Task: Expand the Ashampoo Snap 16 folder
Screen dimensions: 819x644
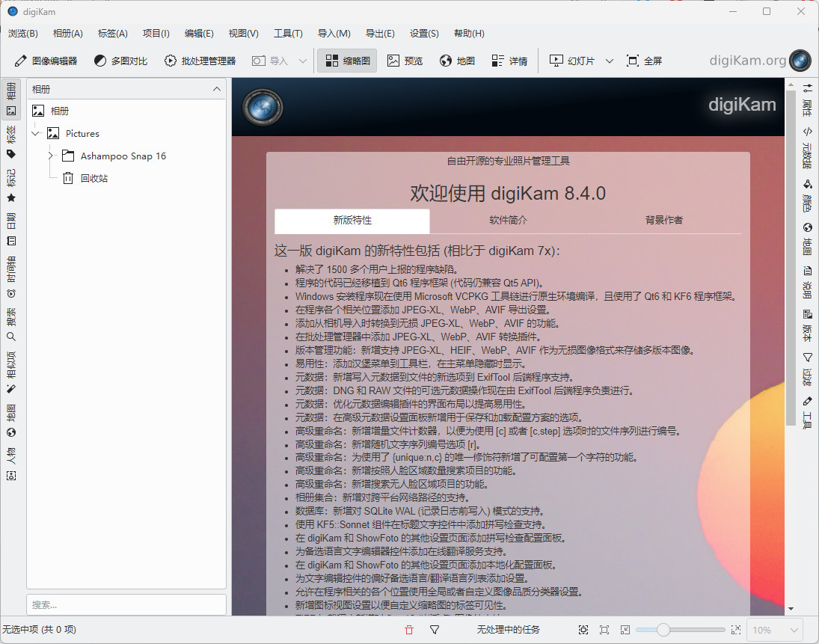Action: (51, 156)
